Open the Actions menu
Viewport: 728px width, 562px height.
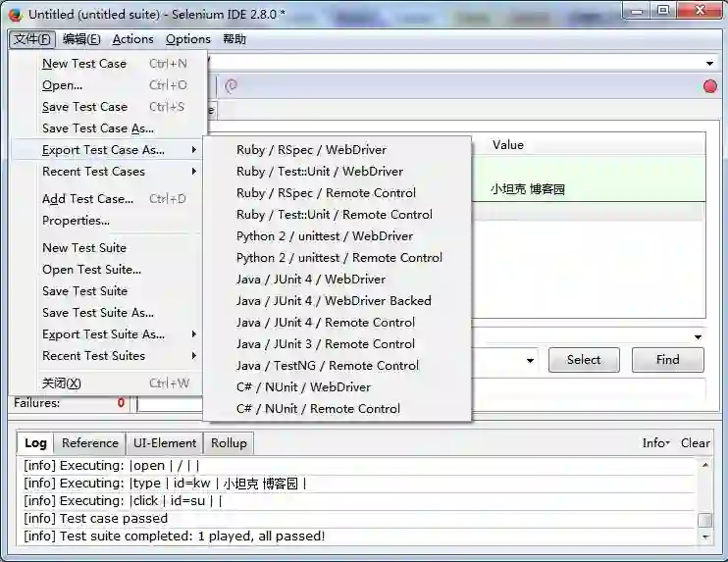[x=132, y=39]
